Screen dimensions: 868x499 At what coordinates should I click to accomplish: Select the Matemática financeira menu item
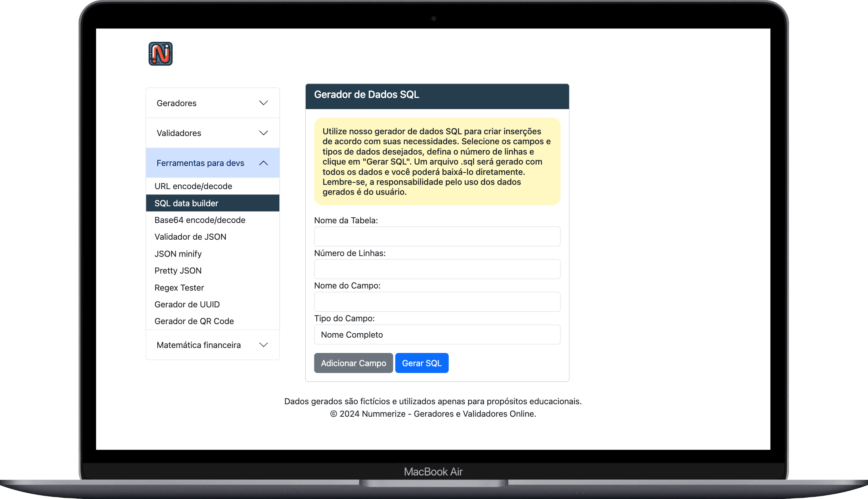click(212, 344)
